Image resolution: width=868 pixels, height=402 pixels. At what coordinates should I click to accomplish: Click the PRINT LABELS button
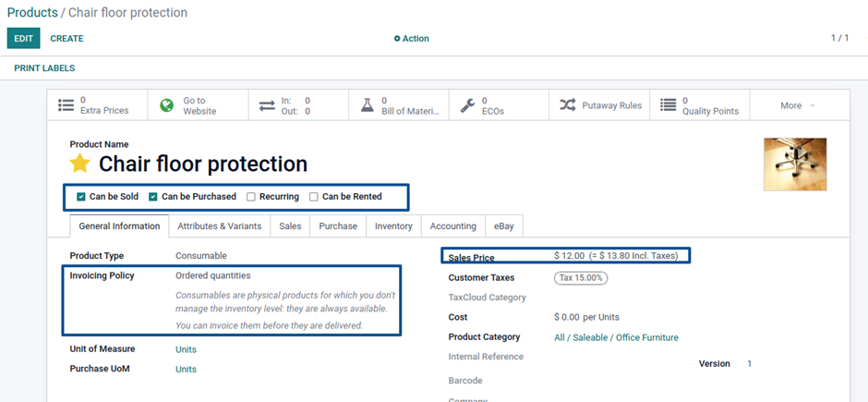44,68
